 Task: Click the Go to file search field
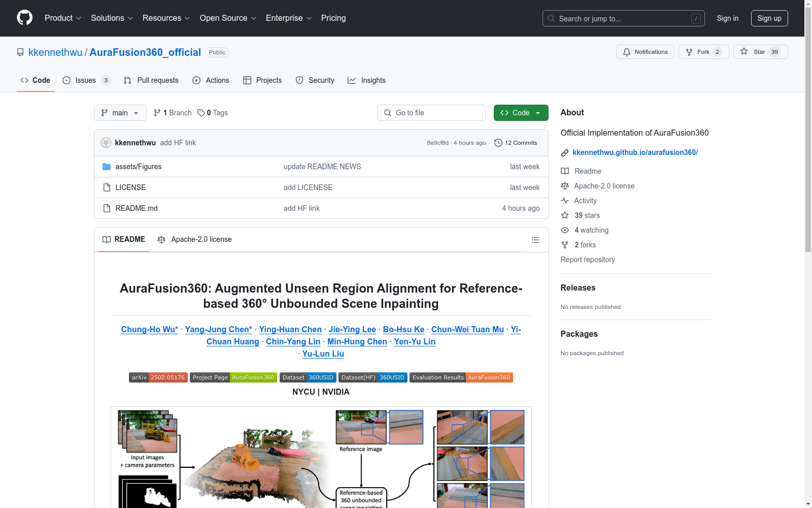click(x=431, y=113)
